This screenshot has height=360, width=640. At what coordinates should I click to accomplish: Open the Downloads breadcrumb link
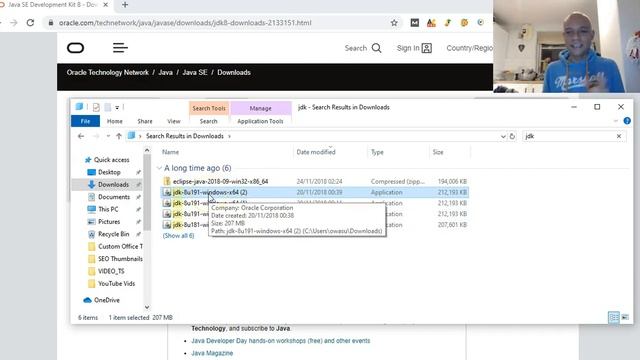coord(234,72)
